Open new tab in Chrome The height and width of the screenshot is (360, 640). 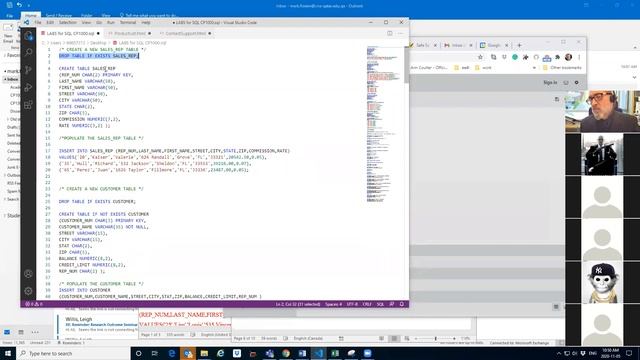click(x=519, y=45)
